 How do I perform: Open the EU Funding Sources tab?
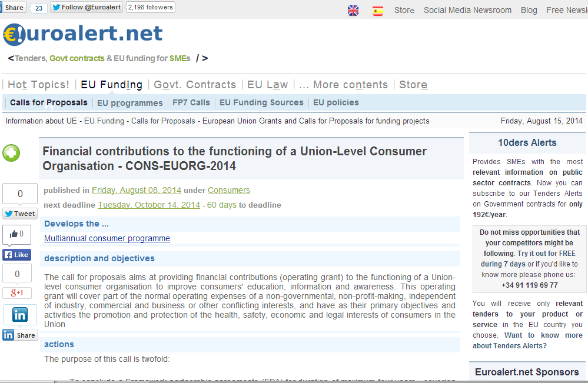tap(261, 102)
